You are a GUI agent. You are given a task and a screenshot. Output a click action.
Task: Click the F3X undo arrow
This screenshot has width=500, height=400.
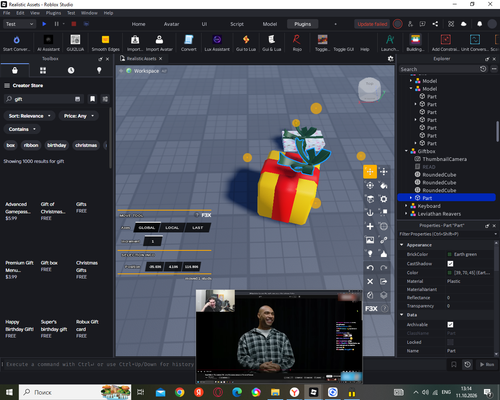[370, 268]
